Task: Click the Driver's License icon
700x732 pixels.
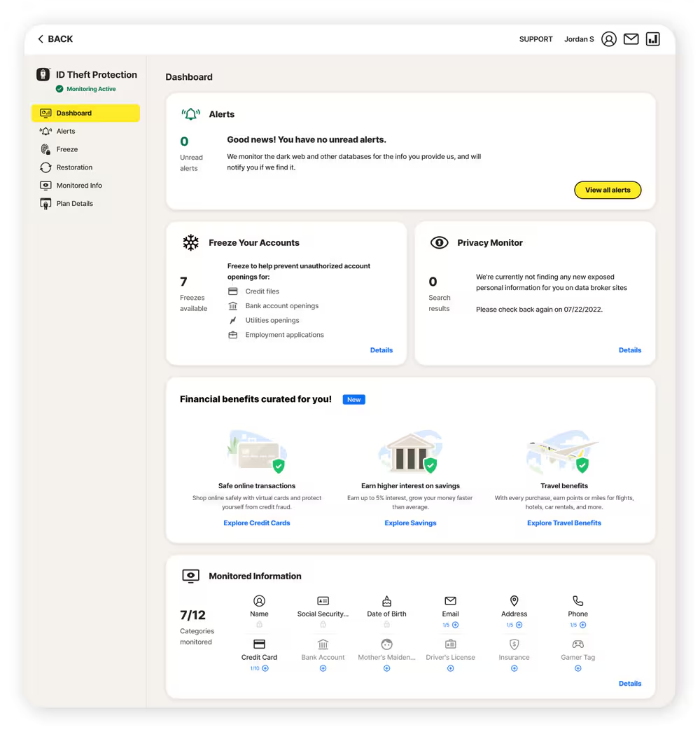Action: click(450, 644)
